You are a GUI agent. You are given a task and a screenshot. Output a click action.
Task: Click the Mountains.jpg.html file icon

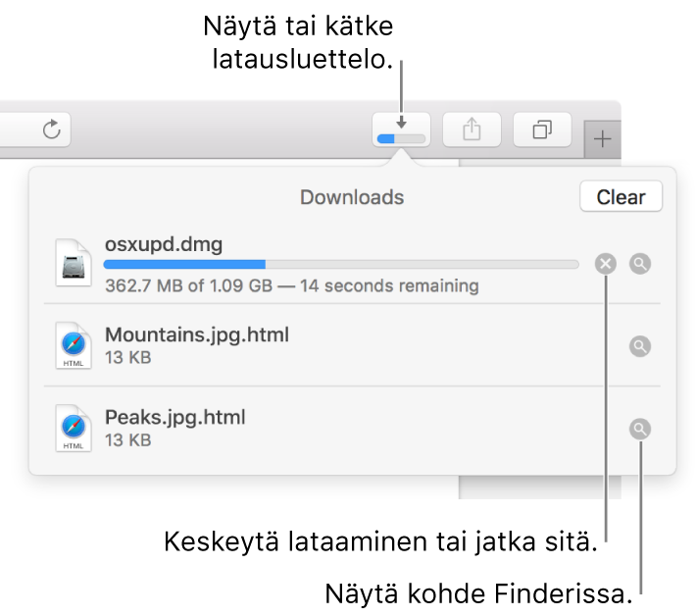74,345
